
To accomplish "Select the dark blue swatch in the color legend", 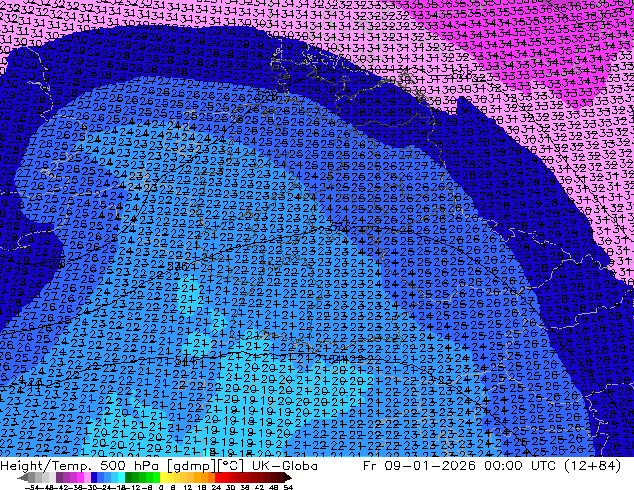I will click(94, 477).
